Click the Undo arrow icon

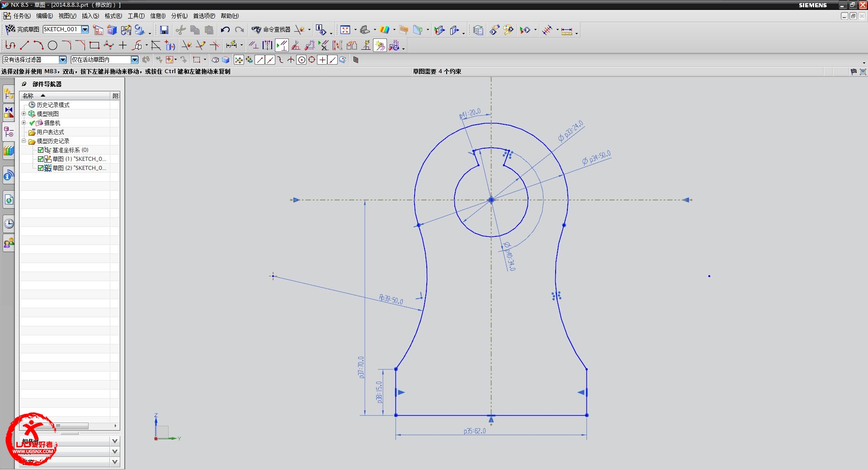coord(225,30)
